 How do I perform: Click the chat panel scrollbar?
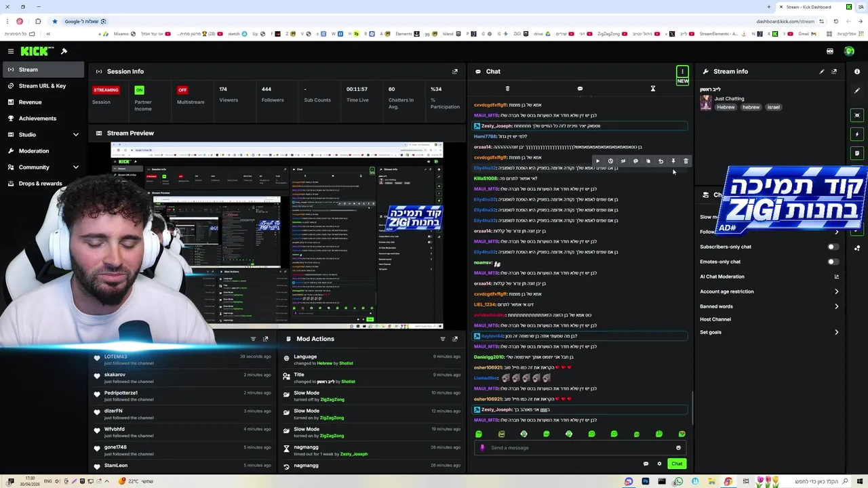[x=692, y=407]
